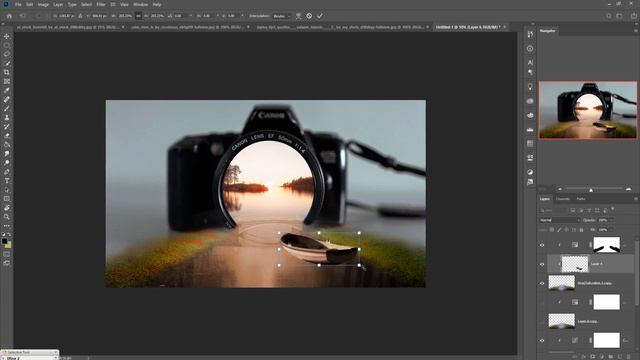Click the create new layer icon
The height and width of the screenshot is (360, 640).
(x=620, y=357)
